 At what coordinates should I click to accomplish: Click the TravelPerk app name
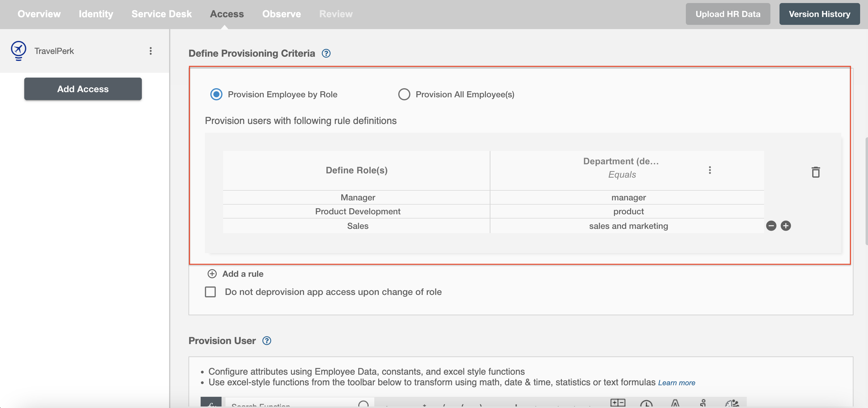(54, 51)
